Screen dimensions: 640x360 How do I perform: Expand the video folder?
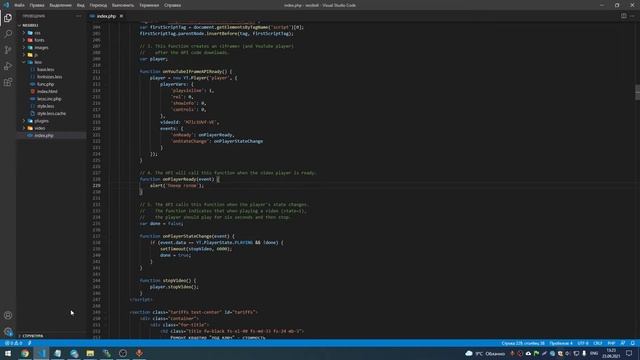point(24,128)
